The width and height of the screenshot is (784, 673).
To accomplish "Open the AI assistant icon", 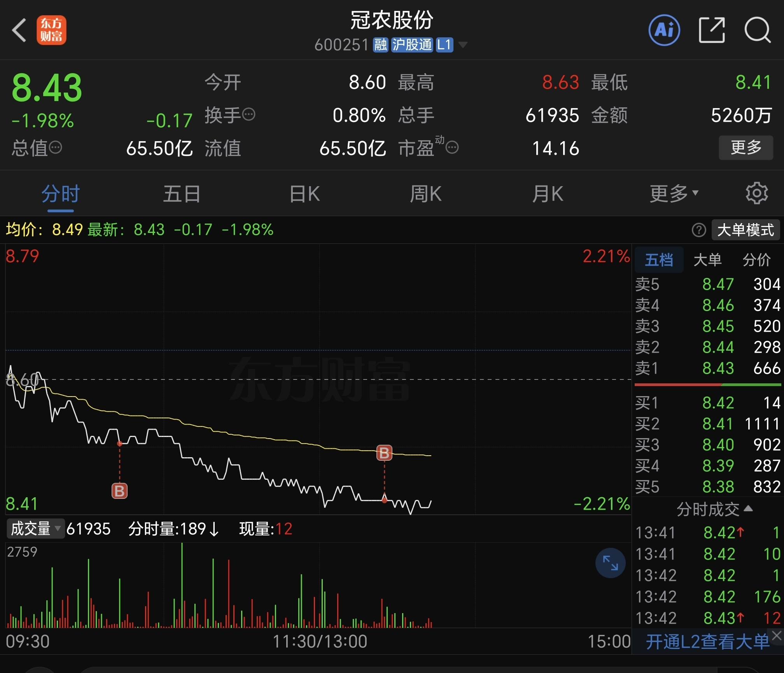I will [664, 30].
